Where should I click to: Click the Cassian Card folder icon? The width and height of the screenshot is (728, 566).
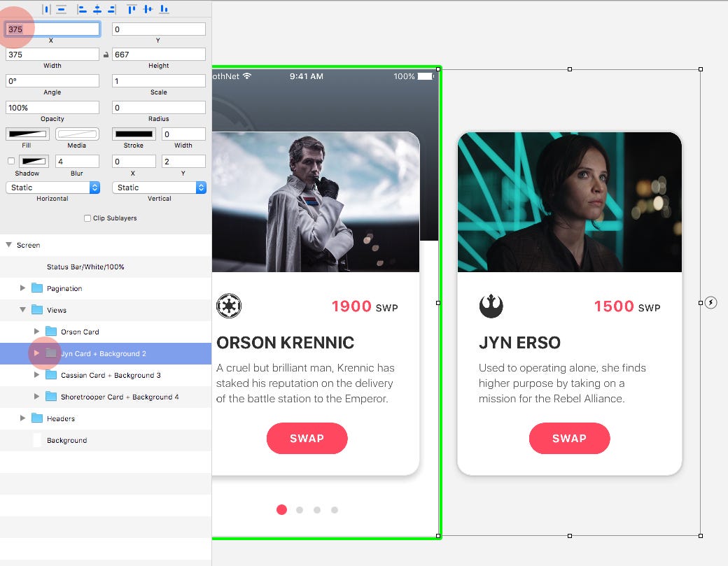51,375
